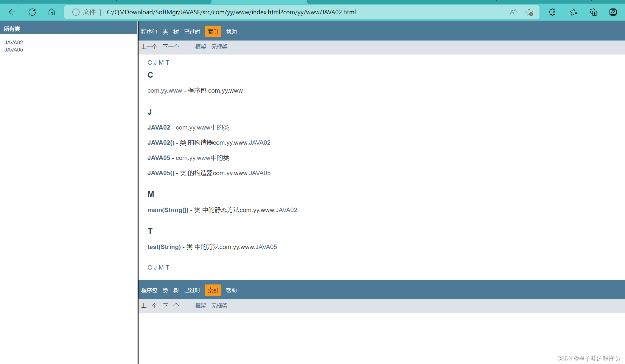Reload the page with refresh icon
Viewport: 625px width, 364px height.
coord(32,12)
